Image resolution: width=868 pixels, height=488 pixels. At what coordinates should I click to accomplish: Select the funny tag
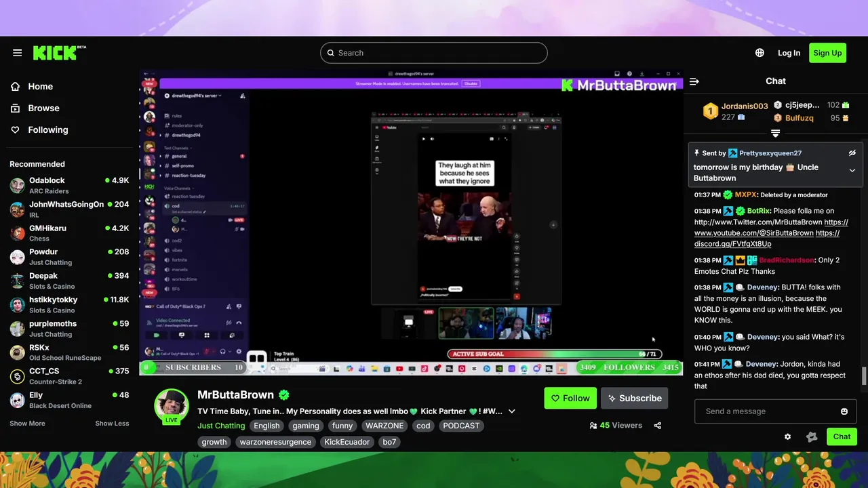[342, 426]
